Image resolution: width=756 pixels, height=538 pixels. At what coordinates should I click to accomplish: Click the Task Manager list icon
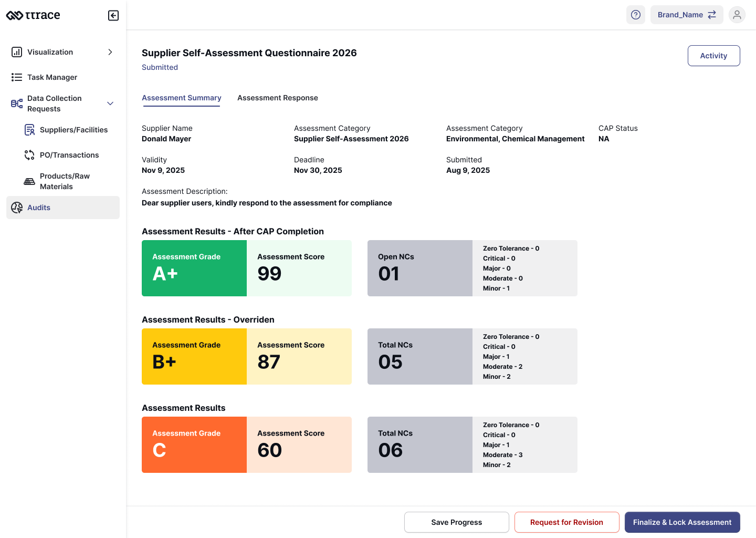click(x=17, y=77)
